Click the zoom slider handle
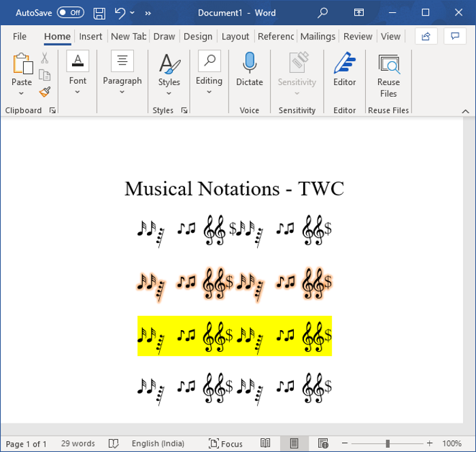Image resolution: width=476 pixels, height=452 pixels. (388, 444)
